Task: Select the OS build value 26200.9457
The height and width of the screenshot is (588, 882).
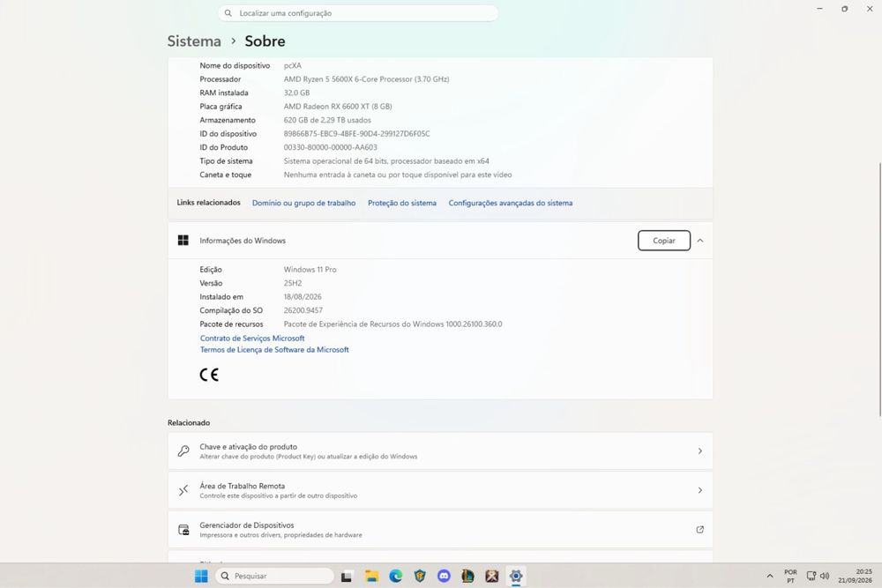Action: [x=303, y=310]
